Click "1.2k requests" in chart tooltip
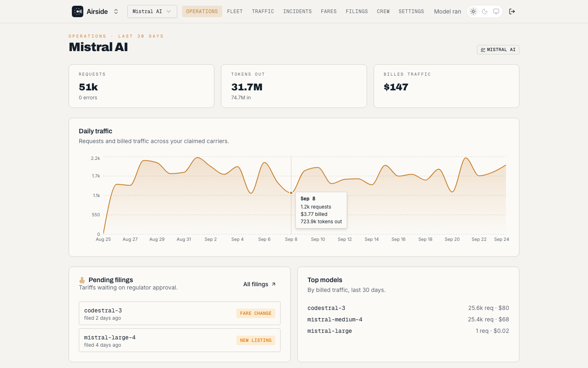The height and width of the screenshot is (368, 588). point(316,207)
